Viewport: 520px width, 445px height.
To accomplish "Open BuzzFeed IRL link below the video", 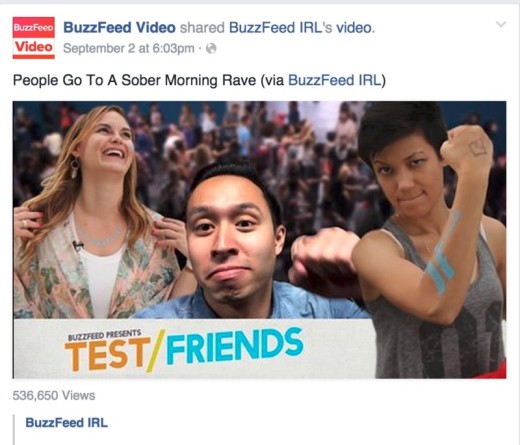I will 67,423.
